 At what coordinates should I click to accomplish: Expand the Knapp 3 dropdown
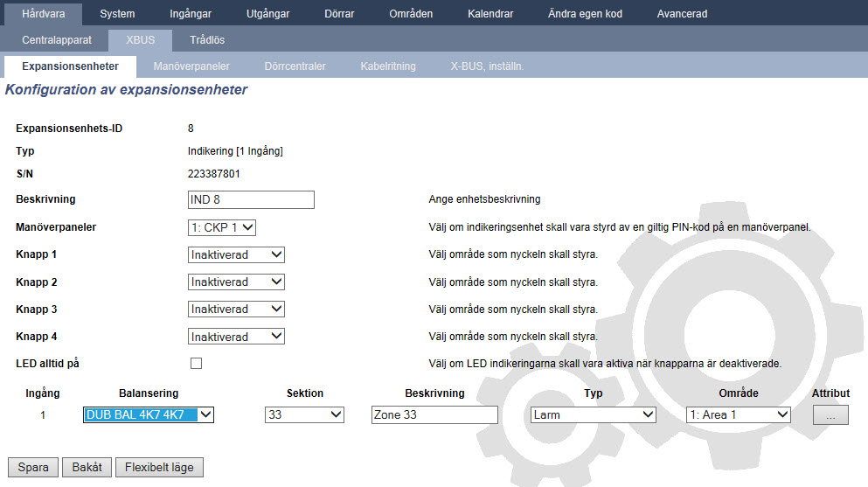pos(236,309)
